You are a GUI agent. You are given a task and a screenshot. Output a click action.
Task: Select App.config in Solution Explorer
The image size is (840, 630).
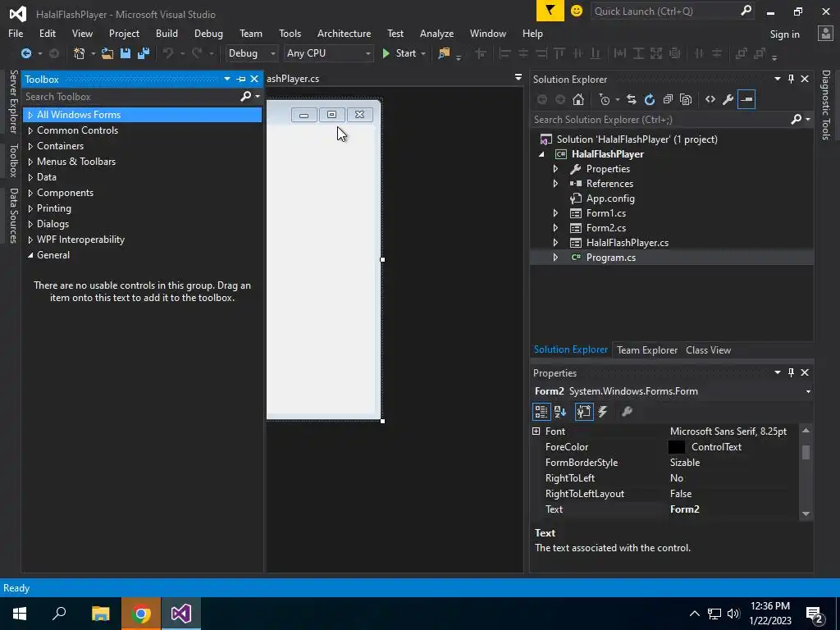coord(610,199)
